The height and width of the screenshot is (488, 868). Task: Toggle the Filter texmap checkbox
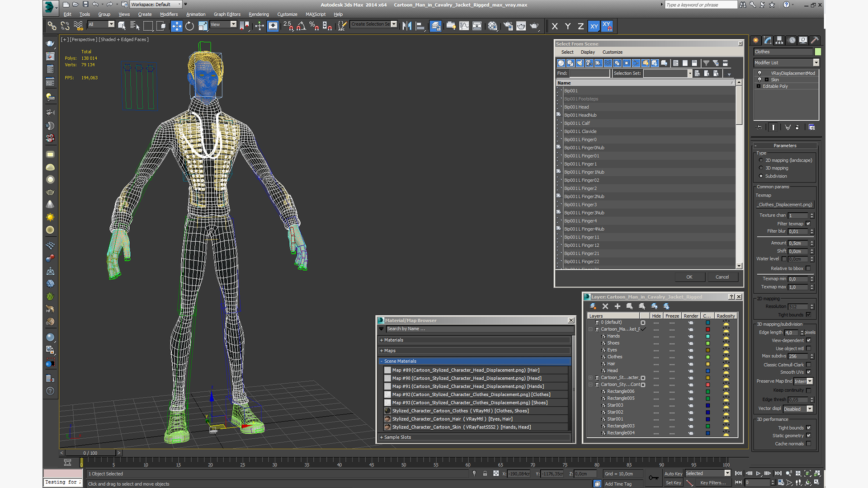click(x=808, y=223)
